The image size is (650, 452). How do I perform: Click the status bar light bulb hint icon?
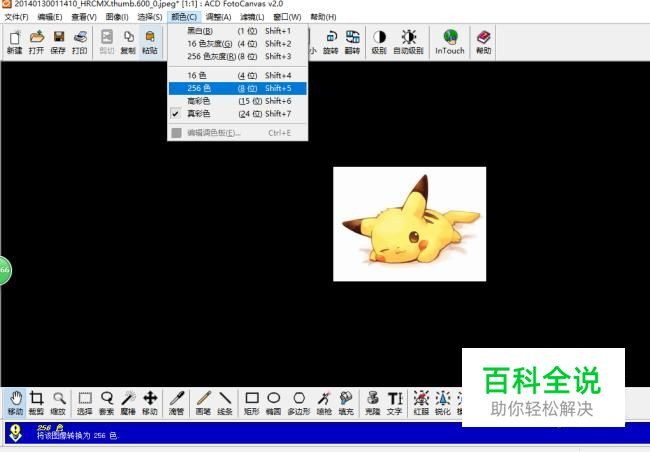coord(16,433)
